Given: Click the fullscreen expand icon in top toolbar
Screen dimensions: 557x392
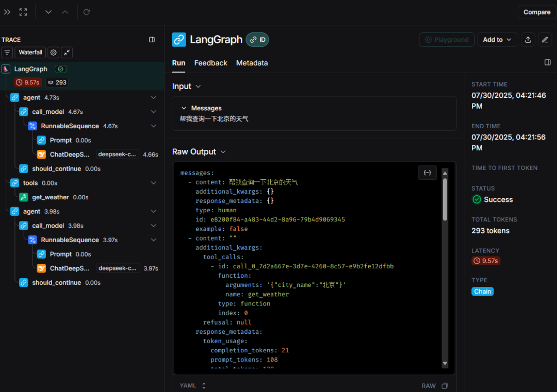Looking at the screenshot, I should pos(23,12).
